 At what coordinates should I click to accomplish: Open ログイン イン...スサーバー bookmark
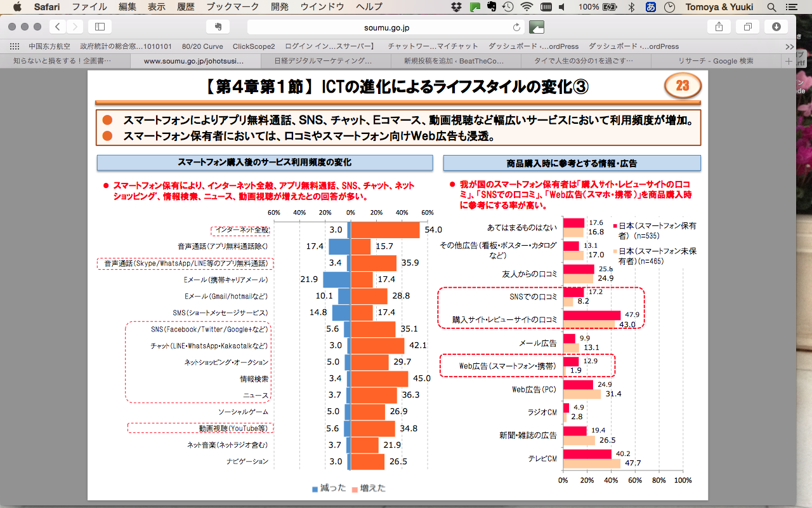(330, 46)
